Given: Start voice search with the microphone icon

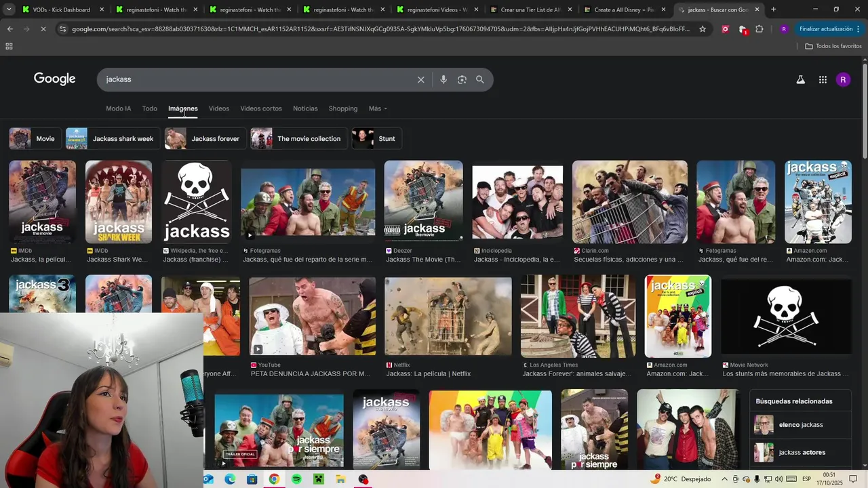Looking at the screenshot, I should click(443, 79).
